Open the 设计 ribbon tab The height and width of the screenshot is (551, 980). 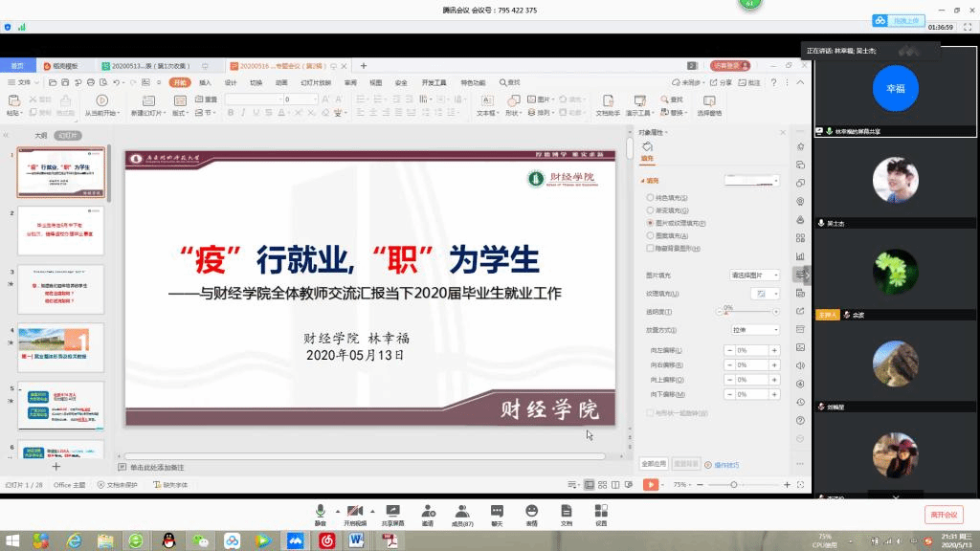pos(231,83)
